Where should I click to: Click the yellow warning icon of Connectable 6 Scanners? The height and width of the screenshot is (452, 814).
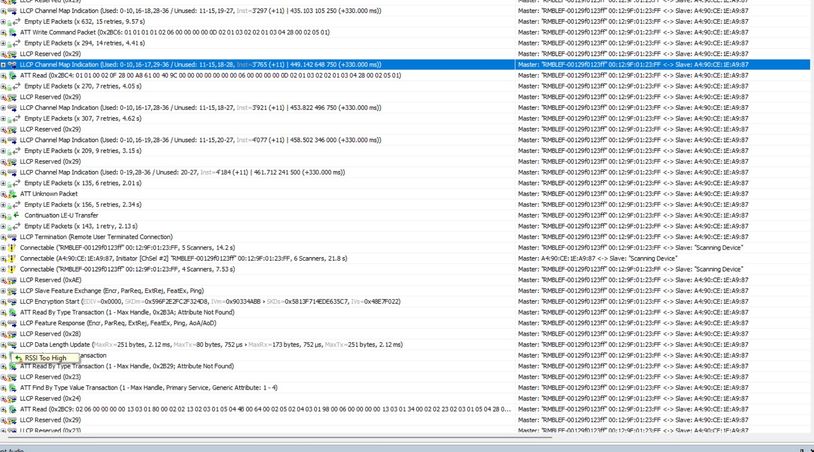pyautogui.click(x=12, y=258)
